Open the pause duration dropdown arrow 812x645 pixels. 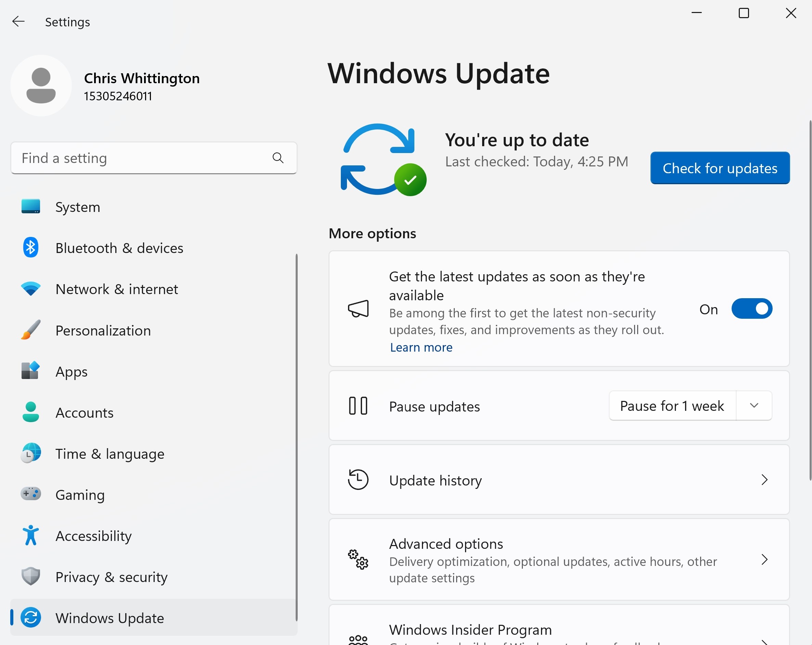(754, 405)
